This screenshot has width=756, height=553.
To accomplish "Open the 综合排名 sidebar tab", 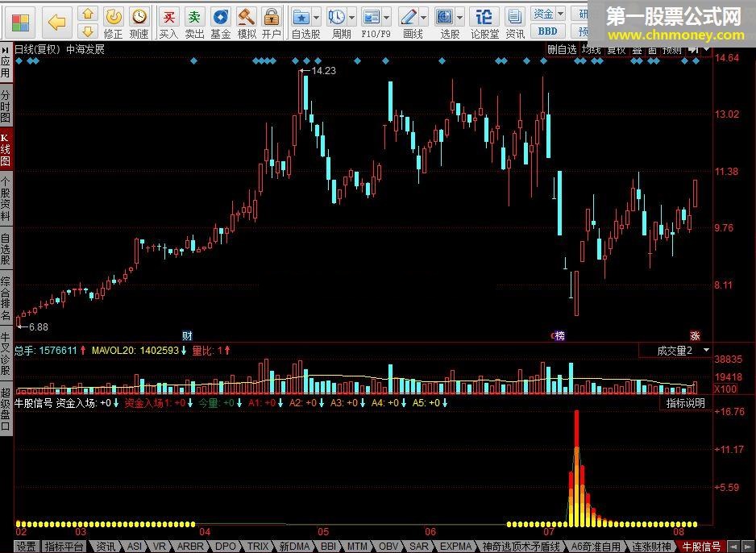I will tap(6, 298).
